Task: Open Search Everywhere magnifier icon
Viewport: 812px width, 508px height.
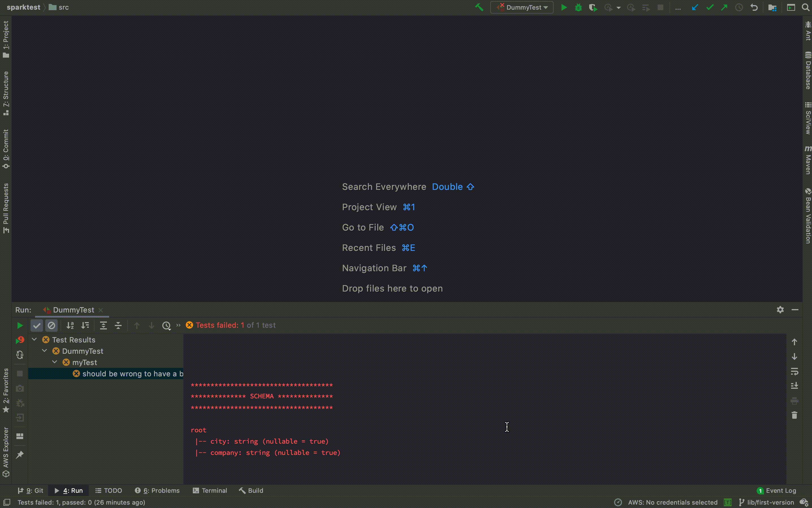Action: point(805,7)
